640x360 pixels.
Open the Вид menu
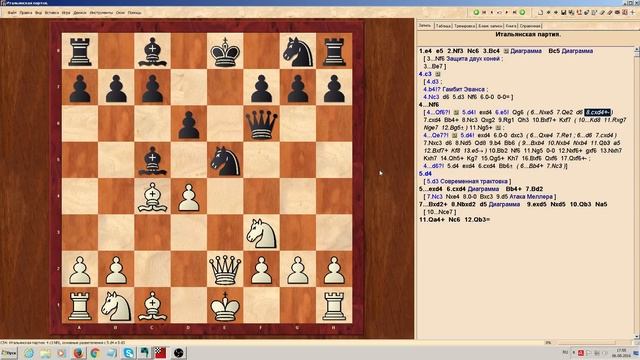pos(38,13)
